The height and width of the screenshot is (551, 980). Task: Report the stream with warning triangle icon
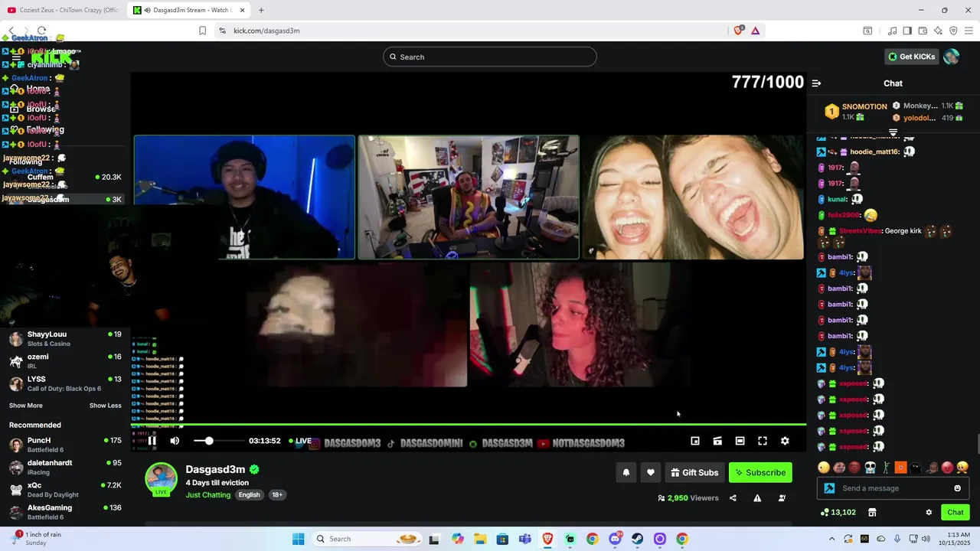757,498
